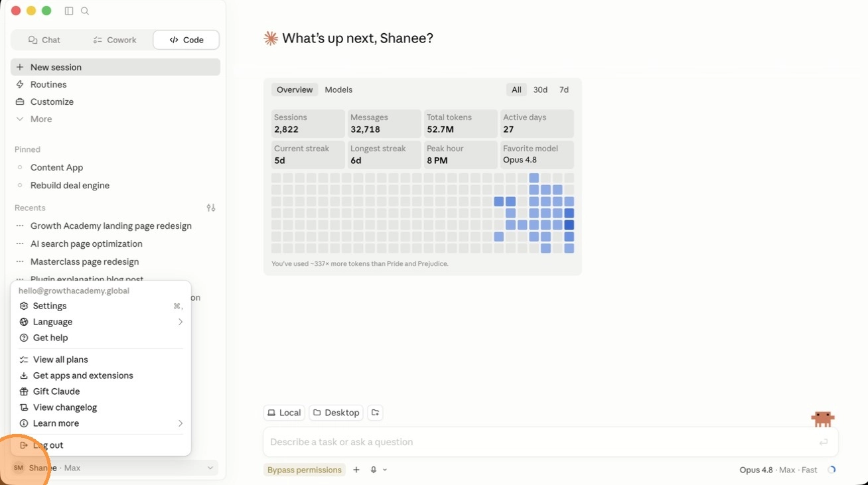
Task: Expand the Language submenu
Action: pos(101,322)
